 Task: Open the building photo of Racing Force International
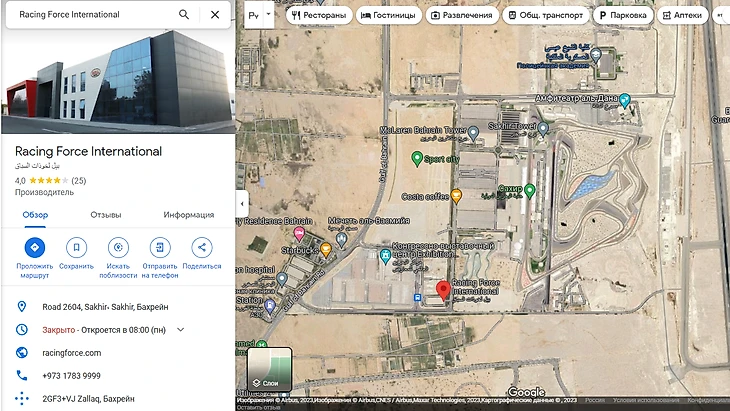[x=118, y=81]
